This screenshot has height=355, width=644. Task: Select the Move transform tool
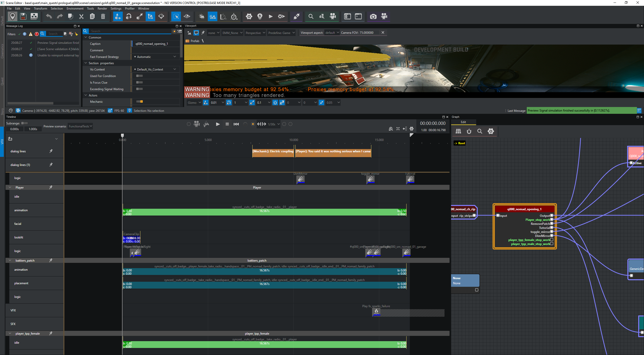[117, 17]
